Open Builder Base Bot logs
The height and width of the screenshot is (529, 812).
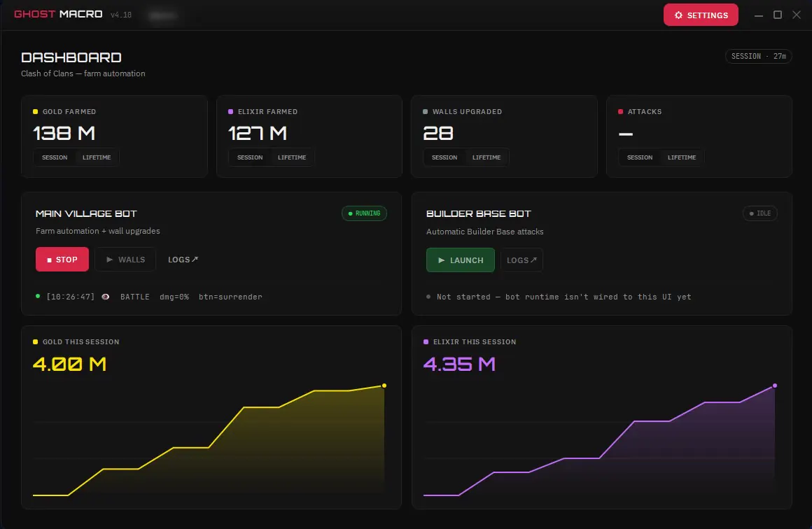(521, 260)
